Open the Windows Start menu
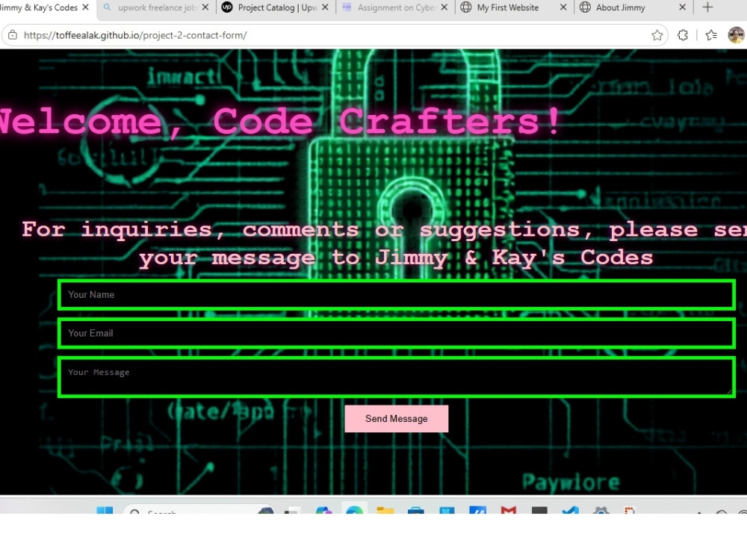The image size is (747, 560). coord(105,511)
